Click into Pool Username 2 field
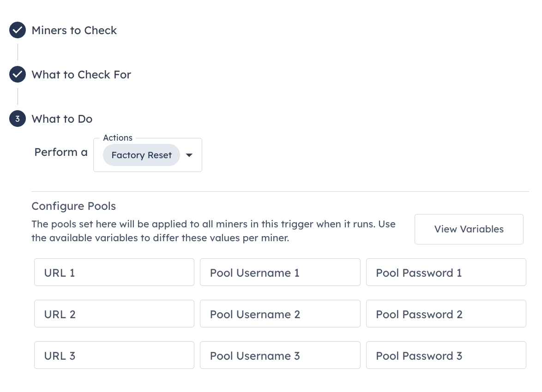The width and height of the screenshot is (542, 392). coord(280,314)
